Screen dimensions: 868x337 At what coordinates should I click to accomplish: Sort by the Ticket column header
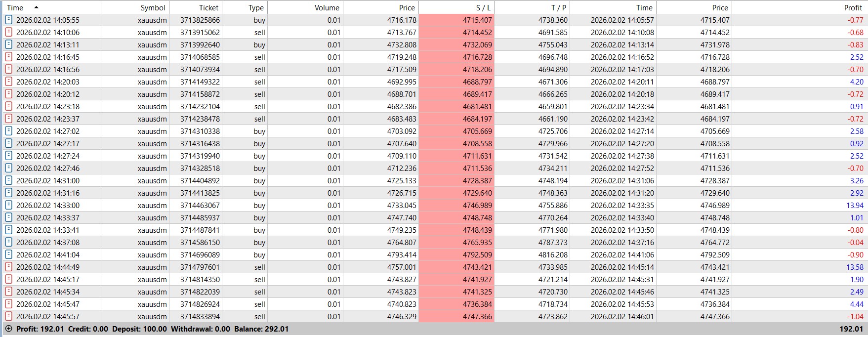coord(208,7)
